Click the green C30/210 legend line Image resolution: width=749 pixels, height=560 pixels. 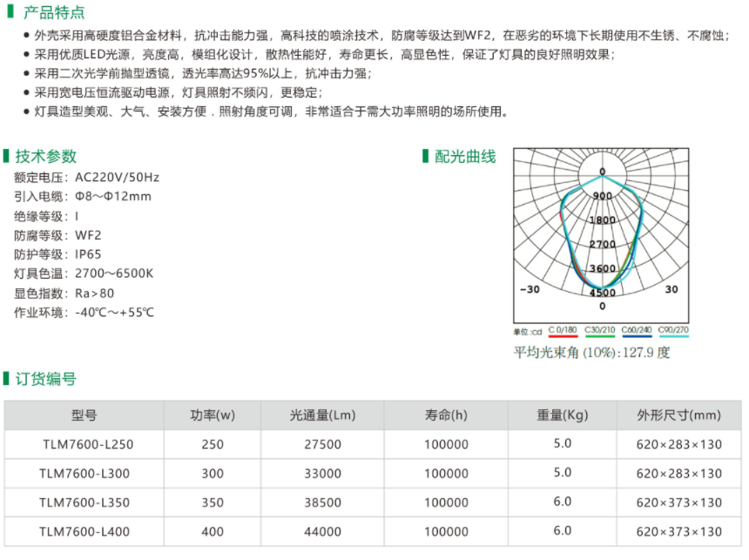599,336
